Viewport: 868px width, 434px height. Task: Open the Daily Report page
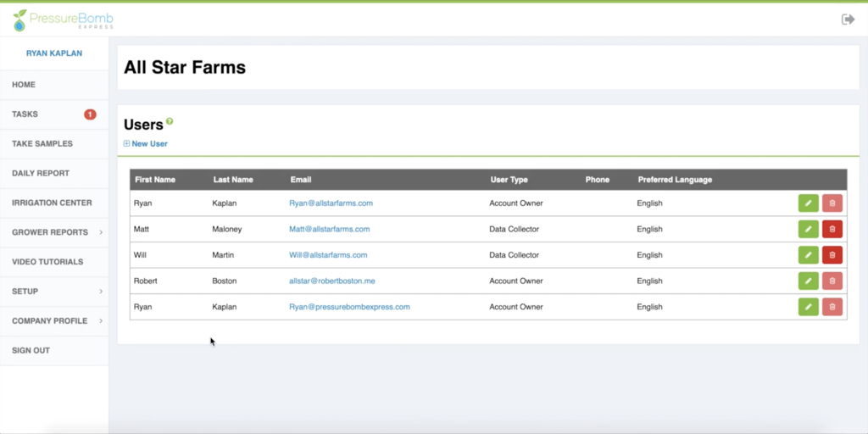[x=41, y=173]
